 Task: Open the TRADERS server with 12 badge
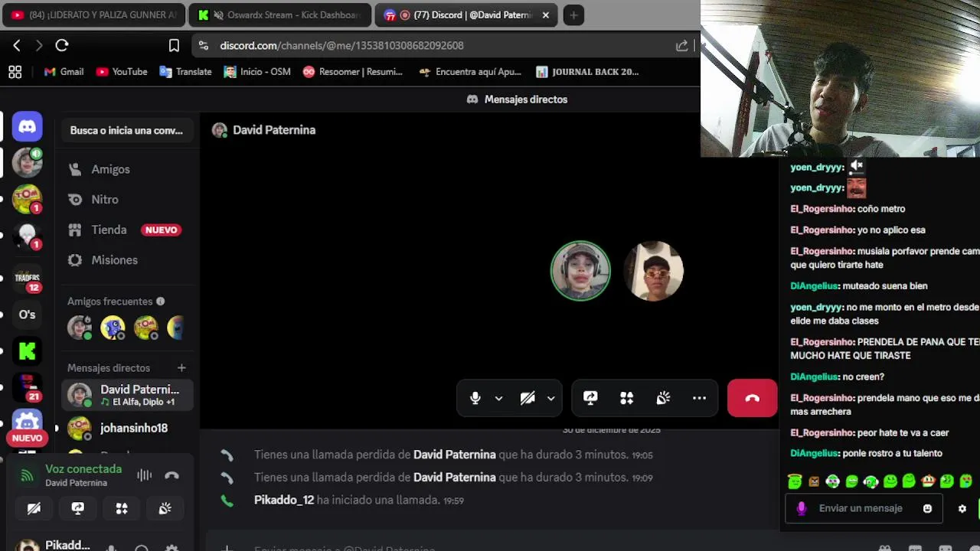tap(27, 279)
